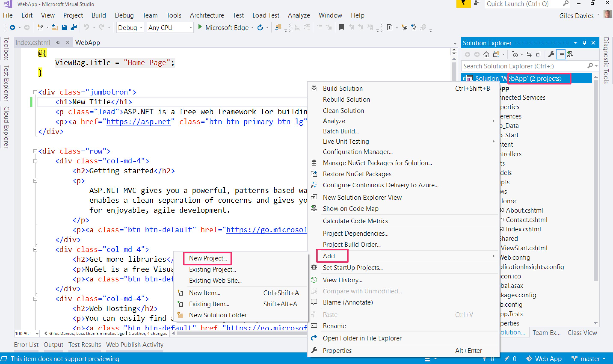Click the Search Solution Explorer field
The height and width of the screenshot is (364, 613).
tap(523, 66)
